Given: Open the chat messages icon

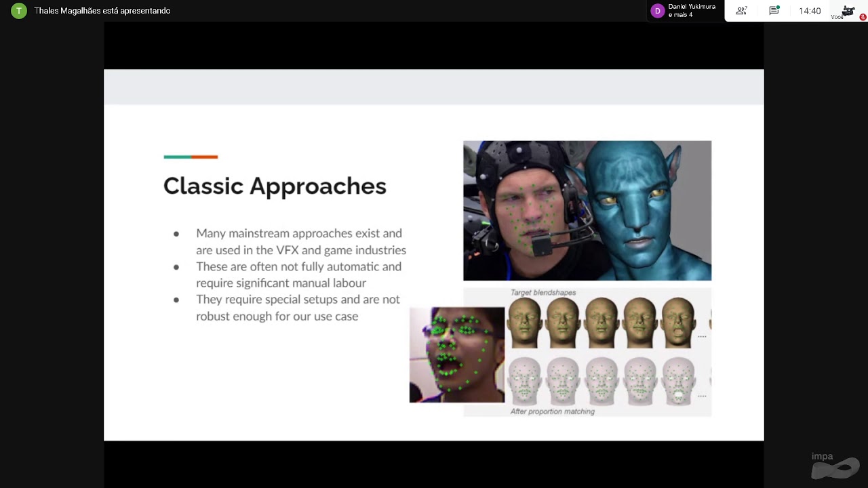Looking at the screenshot, I should pyautogui.click(x=774, y=11).
